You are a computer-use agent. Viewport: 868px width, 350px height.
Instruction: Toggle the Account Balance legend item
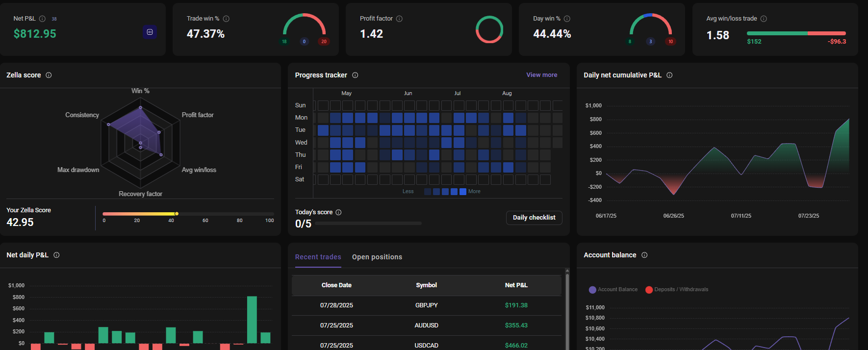click(613, 290)
